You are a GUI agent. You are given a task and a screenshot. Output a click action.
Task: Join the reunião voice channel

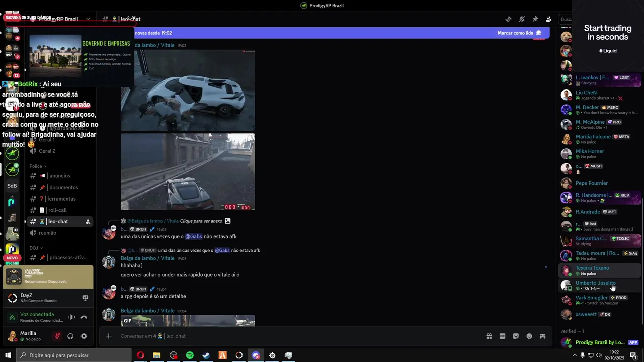pos(60,233)
